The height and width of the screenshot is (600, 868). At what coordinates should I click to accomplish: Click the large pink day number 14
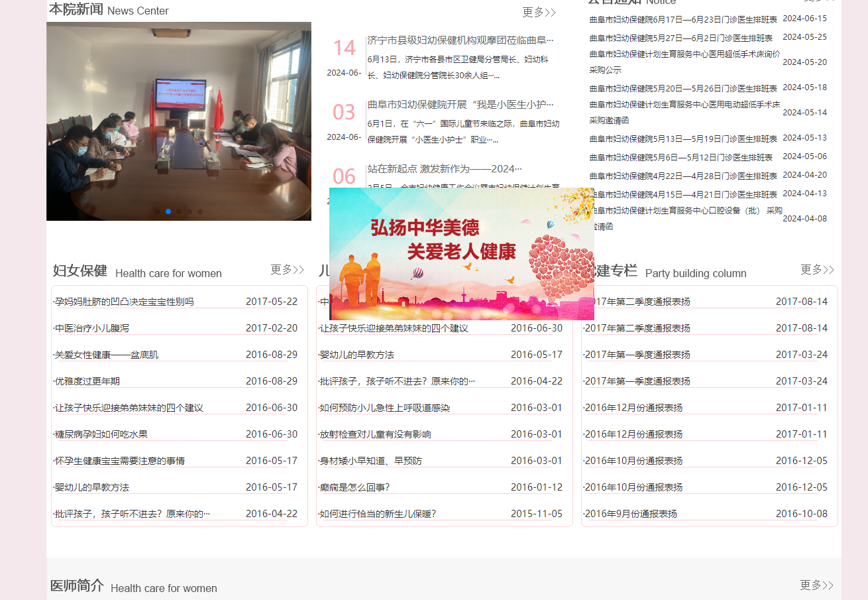click(x=344, y=48)
